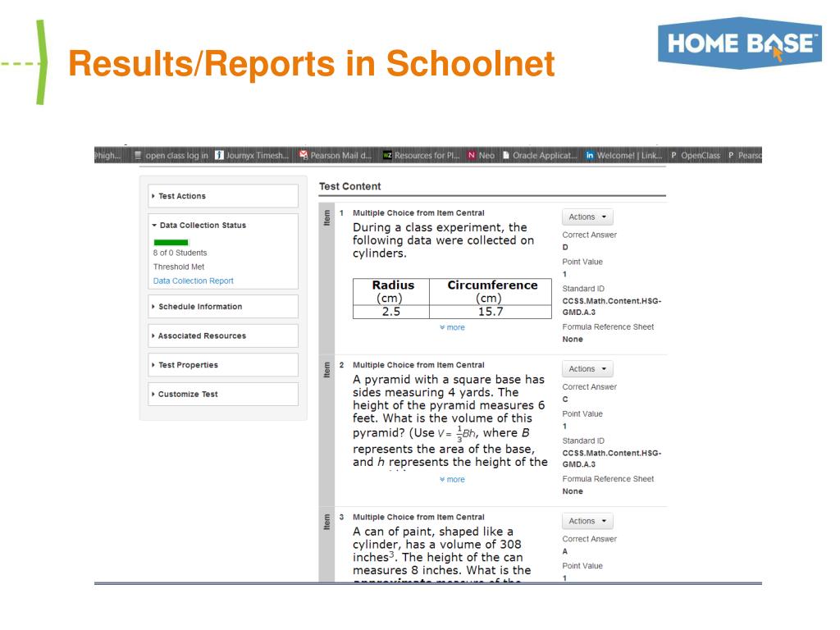Open the LinkedIn Welcome bookmark
The height and width of the screenshot is (630, 840).
pyautogui.click(x=624, y=155)
